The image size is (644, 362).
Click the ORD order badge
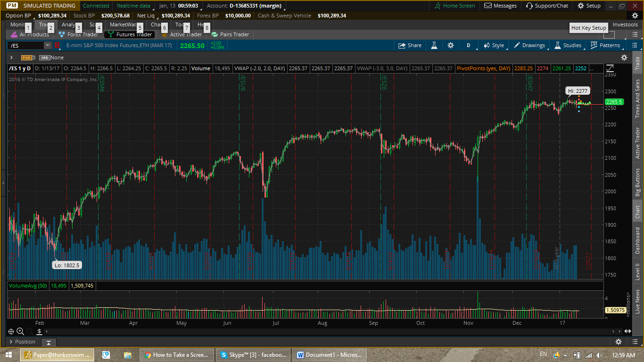point(45,58)
